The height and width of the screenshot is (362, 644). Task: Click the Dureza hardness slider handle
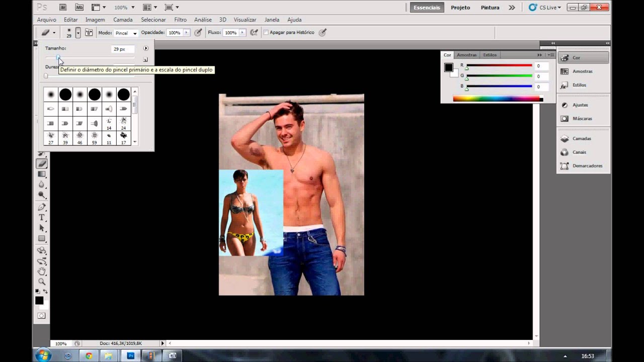click(x=46, y=76)
